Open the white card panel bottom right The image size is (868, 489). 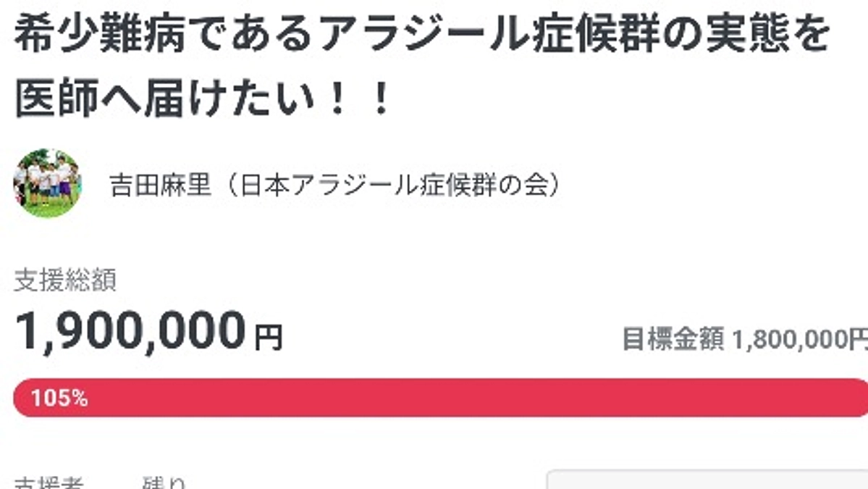pyautogui.click(x=709, y=482)
